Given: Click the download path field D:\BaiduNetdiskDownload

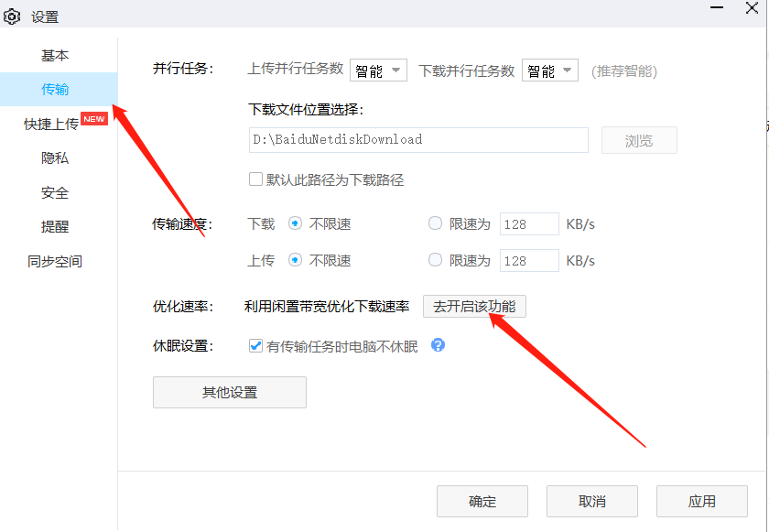Looking at the screenshot, I should 419,140.
